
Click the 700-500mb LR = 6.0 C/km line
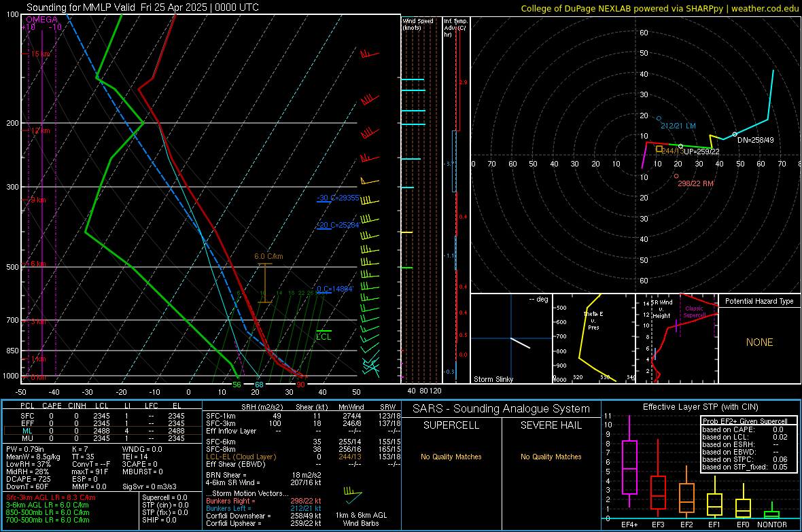point(48,520)
